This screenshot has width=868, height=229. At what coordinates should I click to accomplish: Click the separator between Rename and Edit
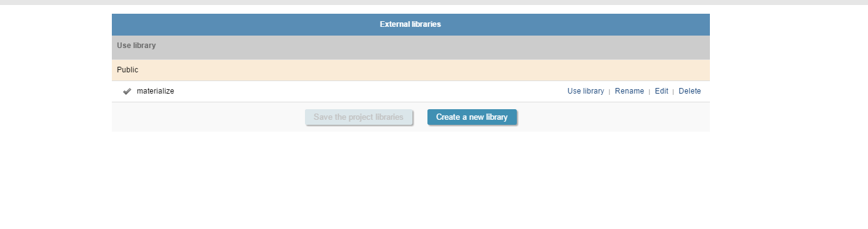(x=649, y=92)
